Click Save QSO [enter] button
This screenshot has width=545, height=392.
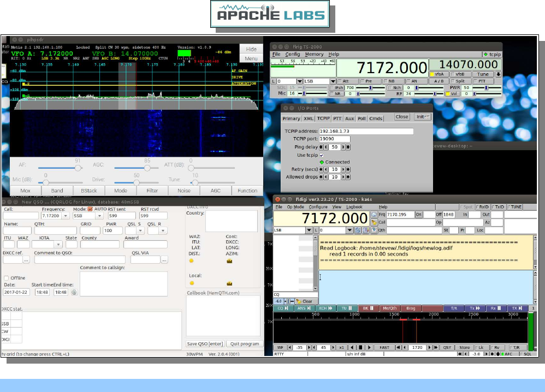coord(205,344)
